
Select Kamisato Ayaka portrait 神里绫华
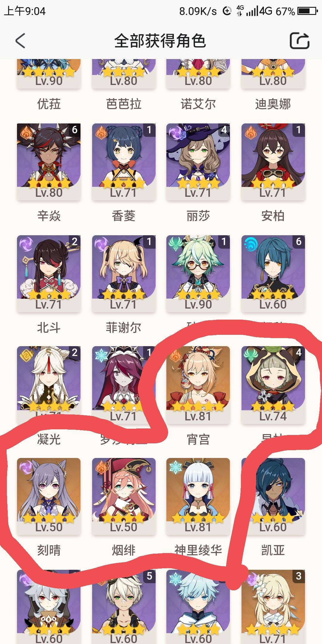[x=198, y=496]
